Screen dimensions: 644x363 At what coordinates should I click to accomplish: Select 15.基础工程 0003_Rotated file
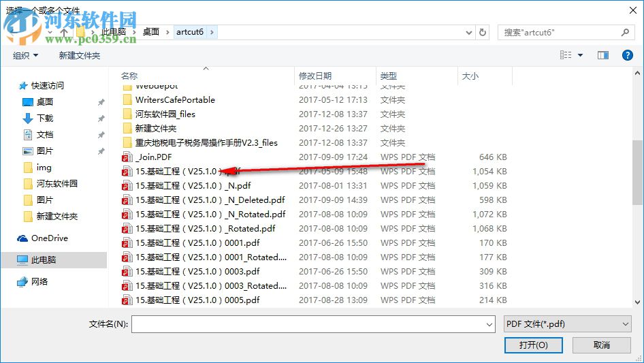pos(211,286)
